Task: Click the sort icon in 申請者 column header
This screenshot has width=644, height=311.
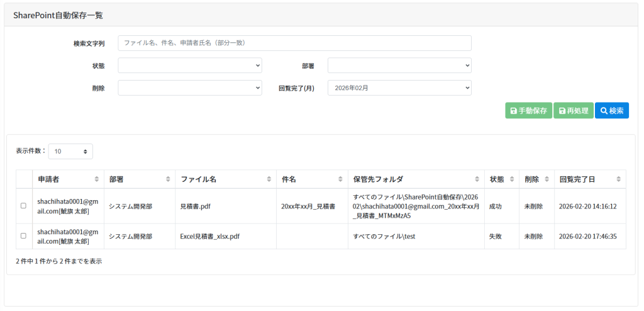Action: coord(96,179)
